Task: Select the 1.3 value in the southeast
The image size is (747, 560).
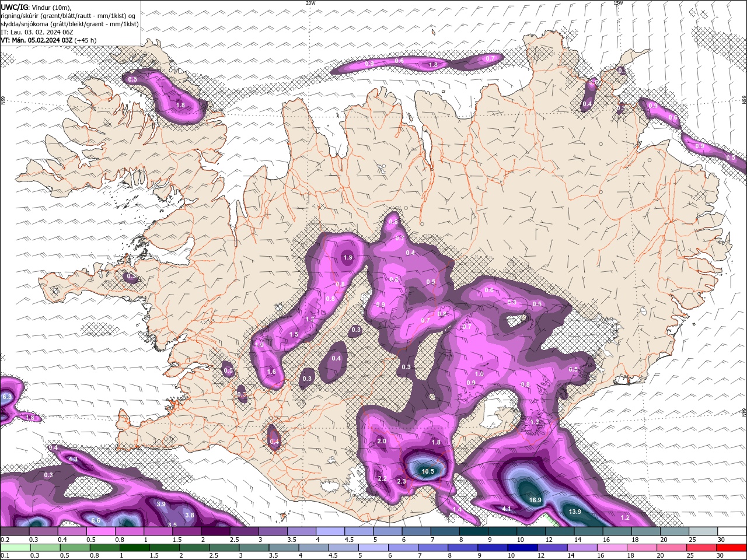Action: pos(535,422)
